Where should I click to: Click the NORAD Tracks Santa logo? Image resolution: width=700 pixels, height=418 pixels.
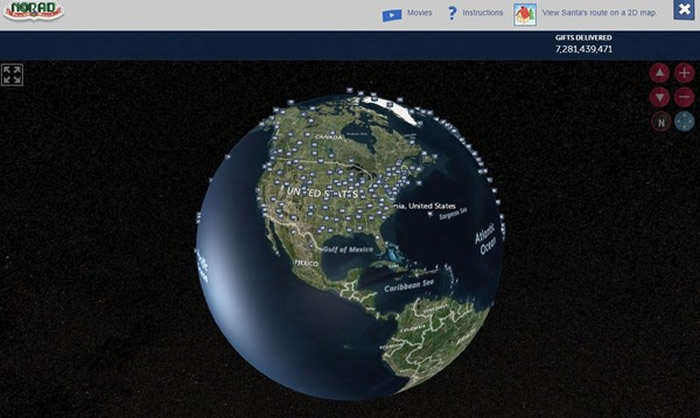[x=33, y=11]
